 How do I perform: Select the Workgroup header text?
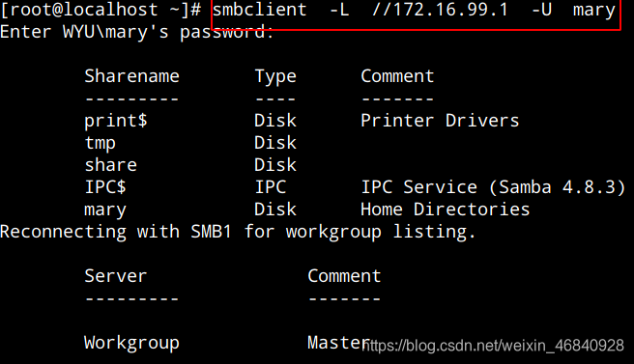pos(131,344)
